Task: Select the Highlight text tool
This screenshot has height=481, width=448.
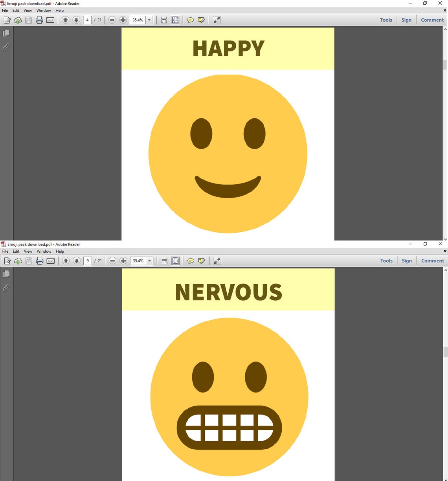Action: coord(202,20)
